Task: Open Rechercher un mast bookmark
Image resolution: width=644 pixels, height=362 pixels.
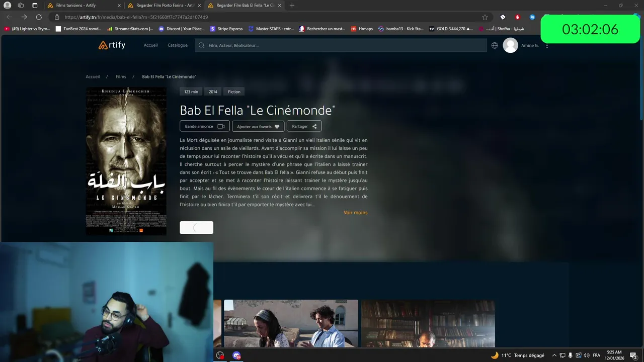Action: (323, 29)
